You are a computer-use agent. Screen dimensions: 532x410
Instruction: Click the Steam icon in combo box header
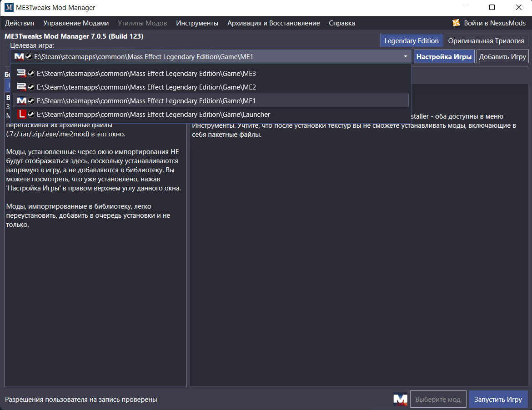tap(29, 57)
